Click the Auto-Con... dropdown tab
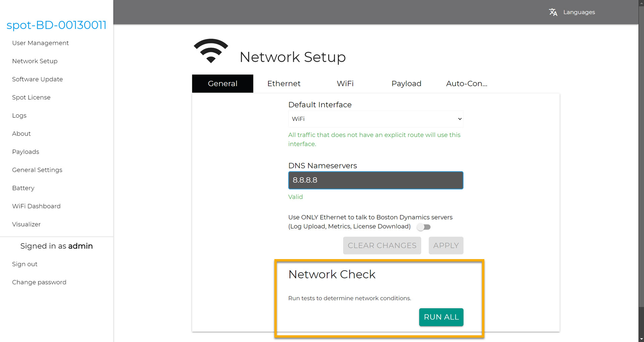The height and width of the screenshot is (342, 644). [x=467, y=84]
